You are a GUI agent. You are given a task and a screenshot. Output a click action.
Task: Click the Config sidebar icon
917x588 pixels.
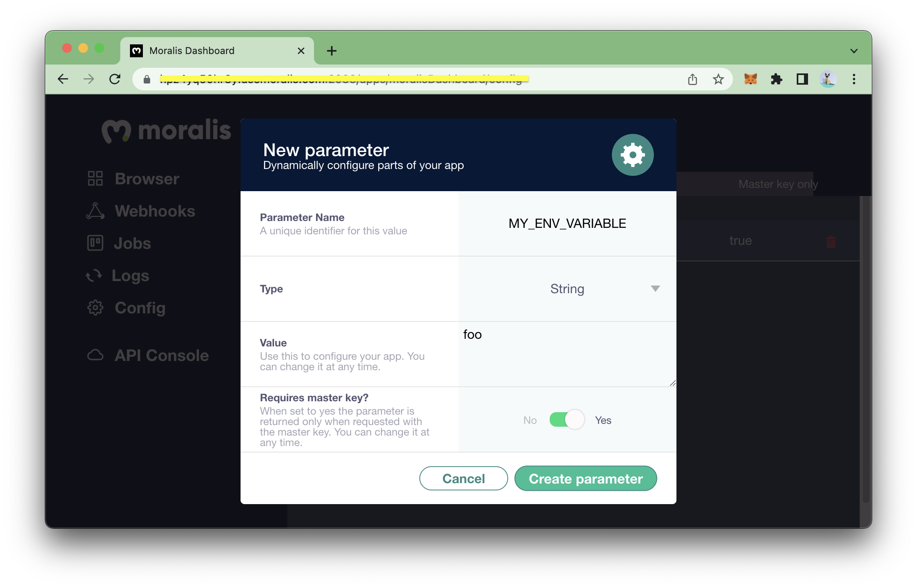(x=95, y=307)
